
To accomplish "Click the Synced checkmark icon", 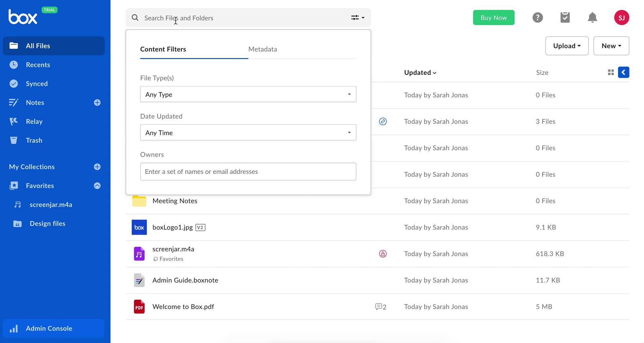I will 14,84.
